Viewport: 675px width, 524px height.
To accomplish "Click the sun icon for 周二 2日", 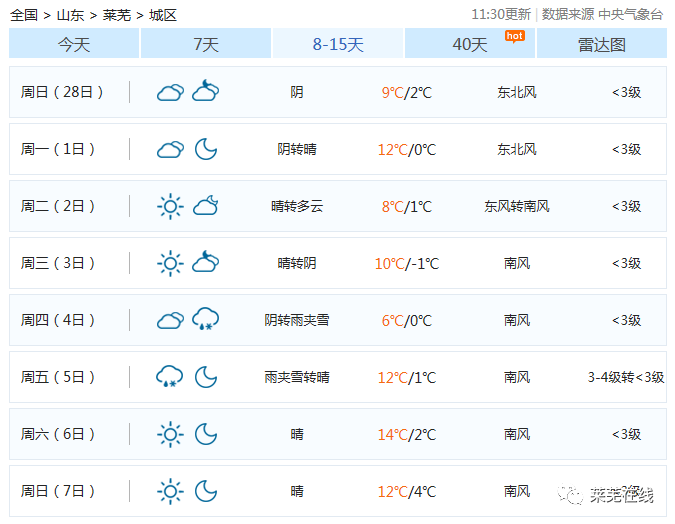I will coord(170,206).
